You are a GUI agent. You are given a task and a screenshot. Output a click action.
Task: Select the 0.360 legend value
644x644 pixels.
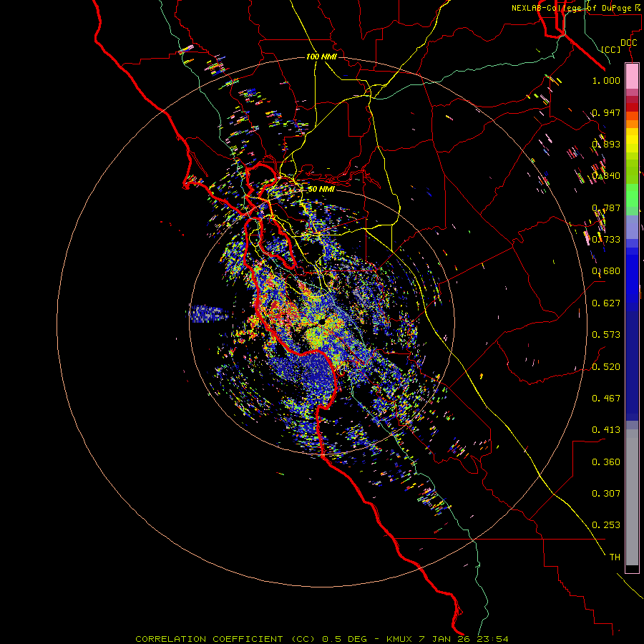point(606,462)
